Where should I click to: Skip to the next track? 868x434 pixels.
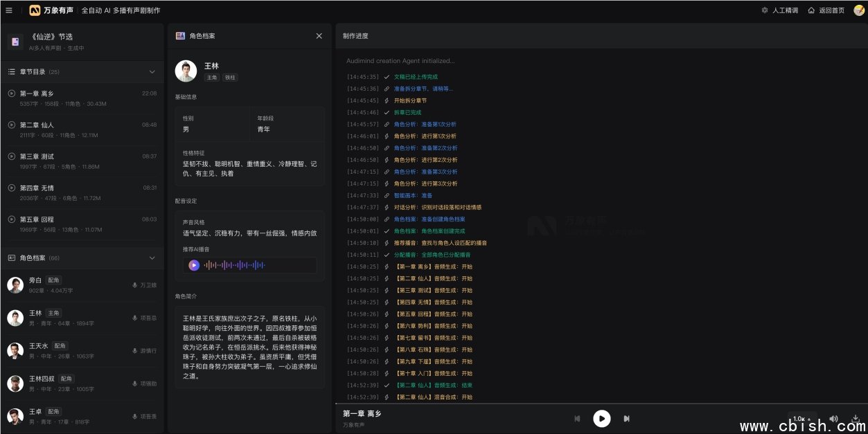tap(626, 419)
